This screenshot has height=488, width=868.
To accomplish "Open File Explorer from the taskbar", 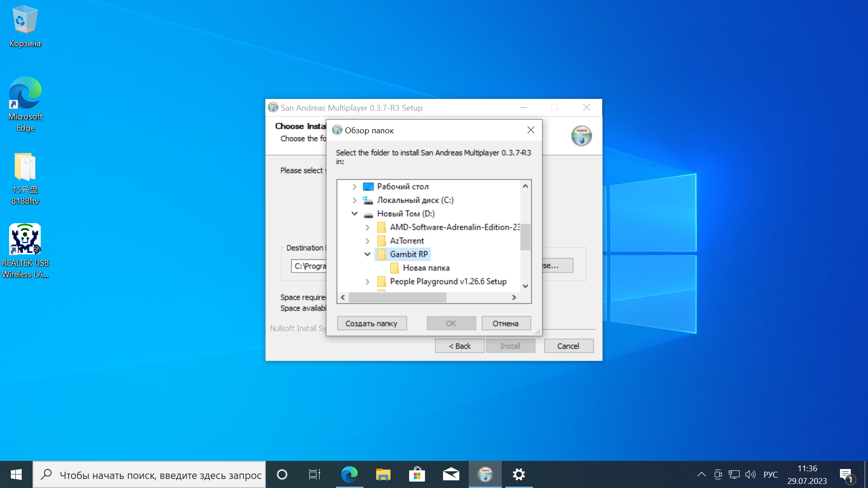I will click(x=383, y=474).
